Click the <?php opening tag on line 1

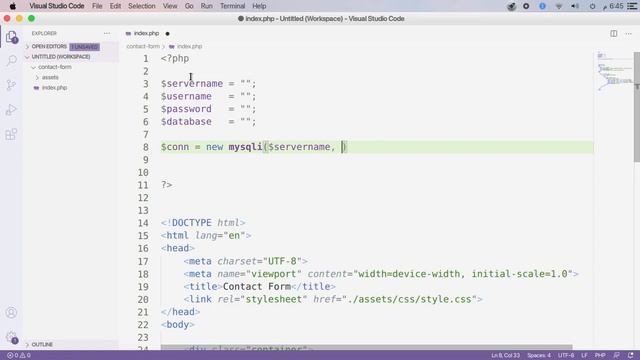(x=175, y=58)
